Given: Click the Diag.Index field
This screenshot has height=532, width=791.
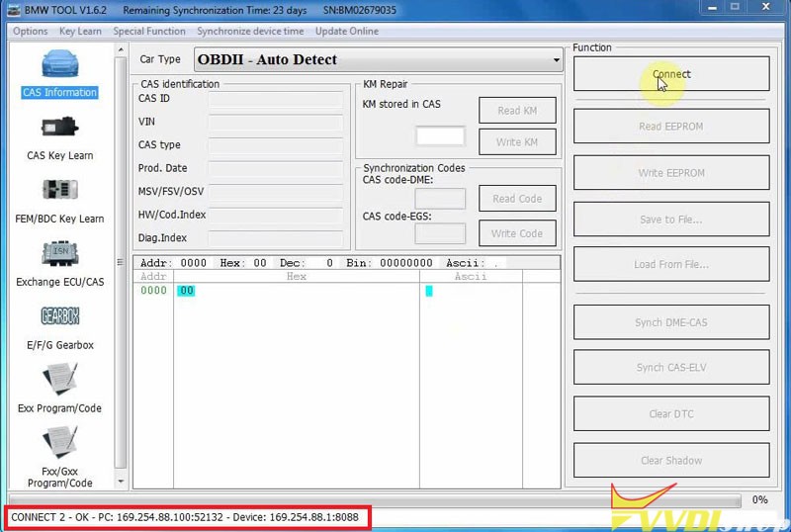Looking at the screenshot, I should point(276,237).
